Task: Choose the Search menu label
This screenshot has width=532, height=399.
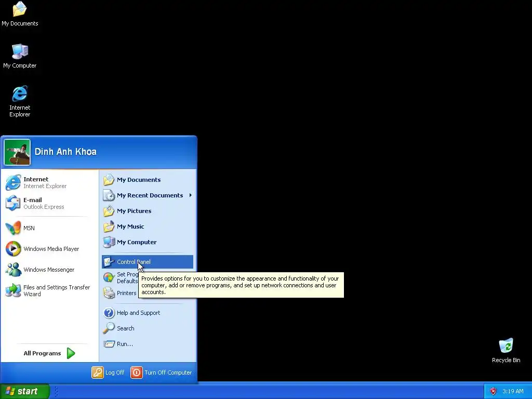Action: (x=126, y=328)
